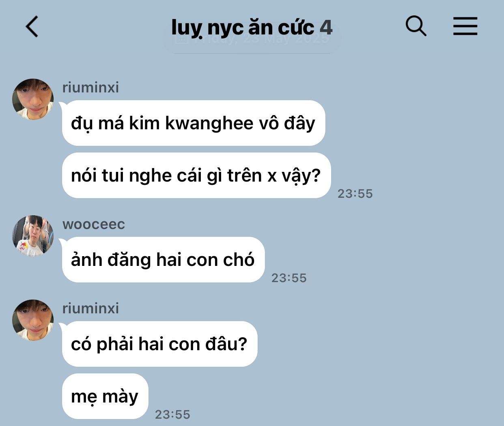504x426 pixels.
Task: Open wooceec's profile picture
Action: pyautogui.click(x=33, y=236)
